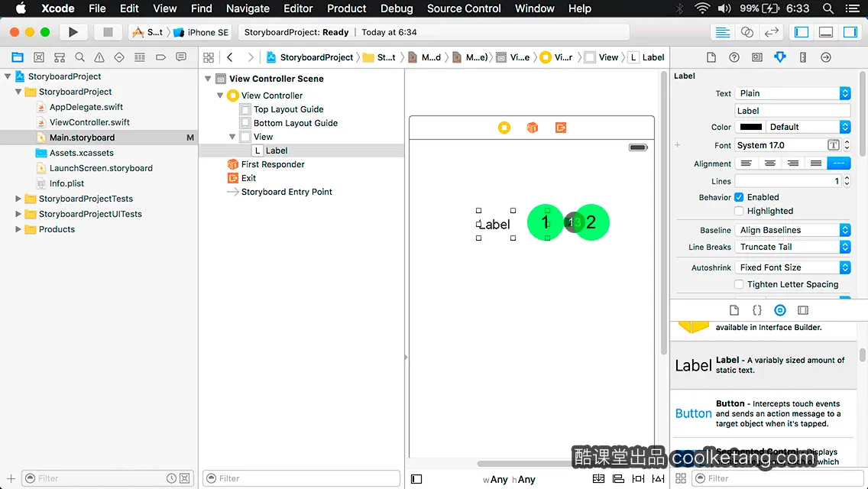Select the Label outline item

pos(277,151)
